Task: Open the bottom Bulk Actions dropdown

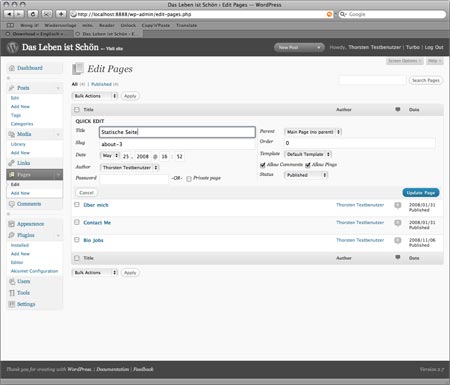Action: [x=95, y=273]
